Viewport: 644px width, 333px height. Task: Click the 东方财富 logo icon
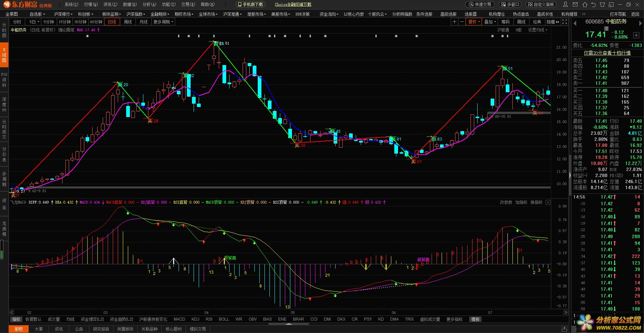click(x=7, y=4)
